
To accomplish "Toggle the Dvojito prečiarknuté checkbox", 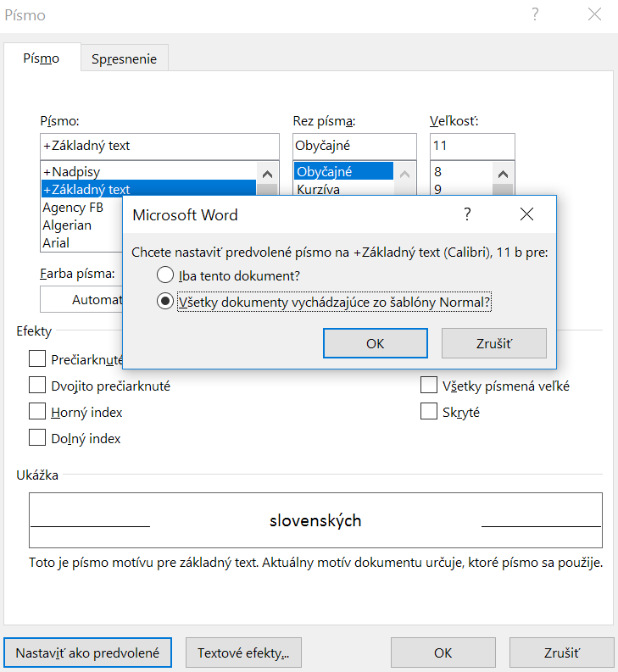I will pos(37,385).
